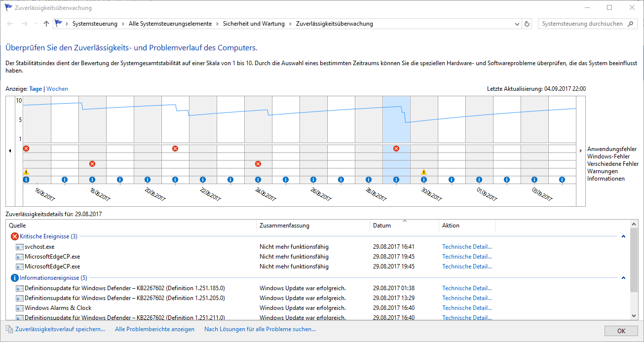Select information icon for 03.09.2017
Image resolution: width=644 pixels, height=342 pixels.
[x=534, y=180]
